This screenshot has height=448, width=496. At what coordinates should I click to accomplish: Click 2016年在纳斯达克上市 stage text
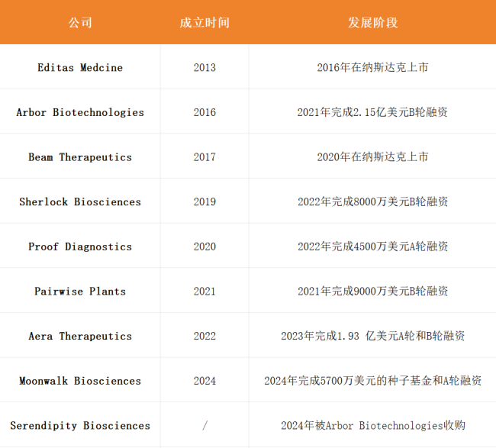coord(372,67)
